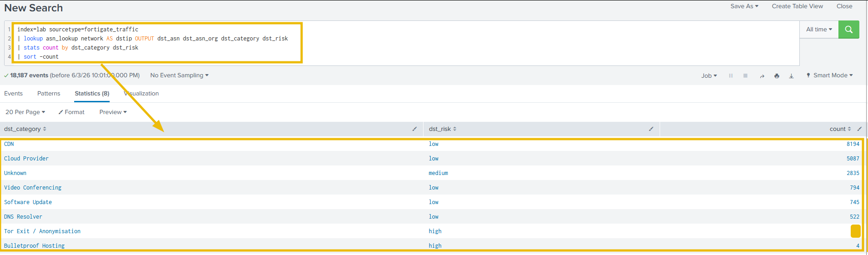This screenshot has height=255, width=868.
Task: Click the count value 5087
Action: point(853,159)
